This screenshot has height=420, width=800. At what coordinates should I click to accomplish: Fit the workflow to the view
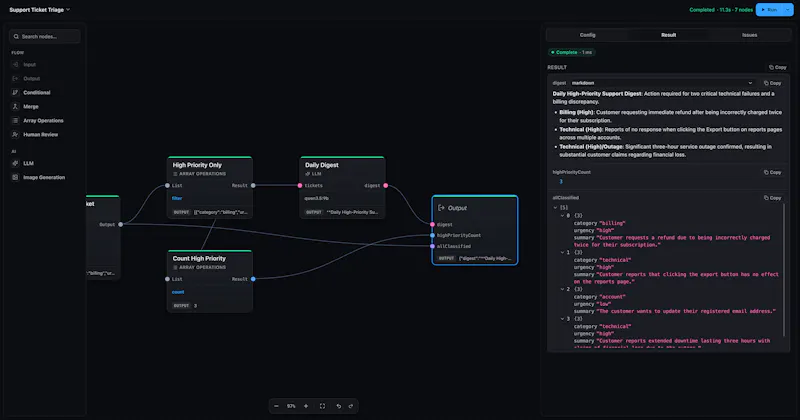pos(322,406)
